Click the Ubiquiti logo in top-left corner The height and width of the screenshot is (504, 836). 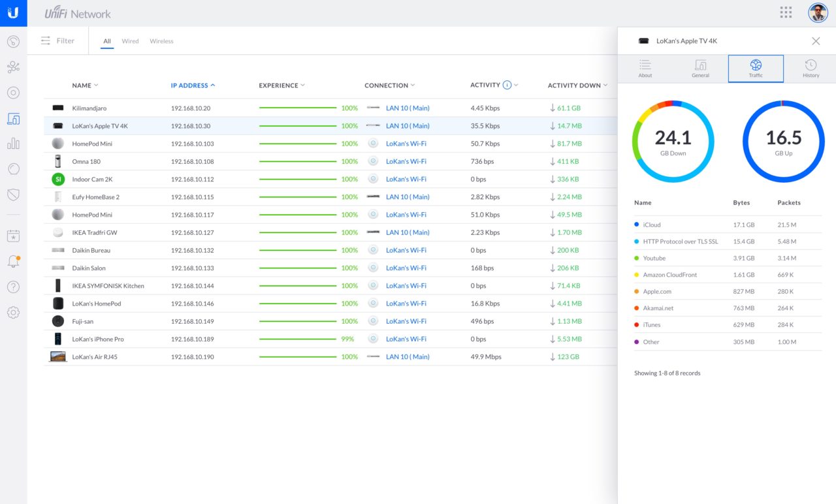[13, 13]
